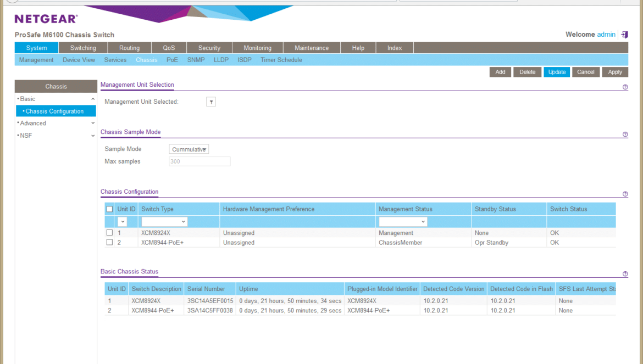
Task: Open the Help tab
Action: [x=358, y=48]
